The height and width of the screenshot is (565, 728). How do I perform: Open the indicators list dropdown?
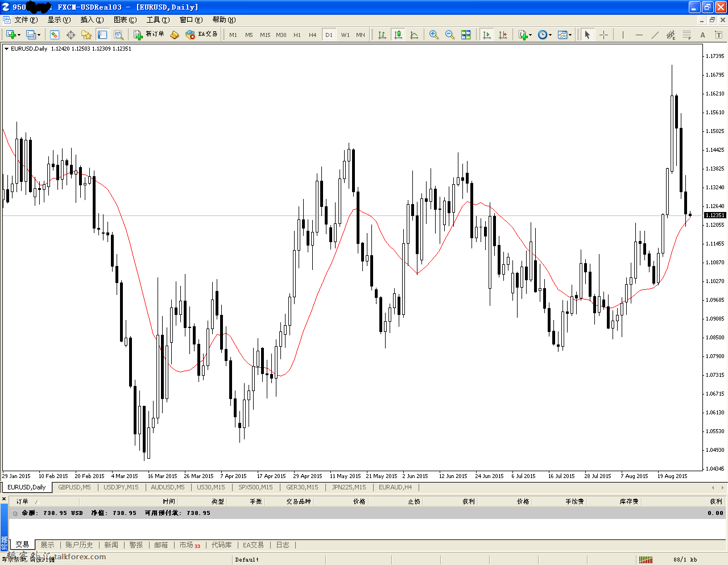click(525, 35)
